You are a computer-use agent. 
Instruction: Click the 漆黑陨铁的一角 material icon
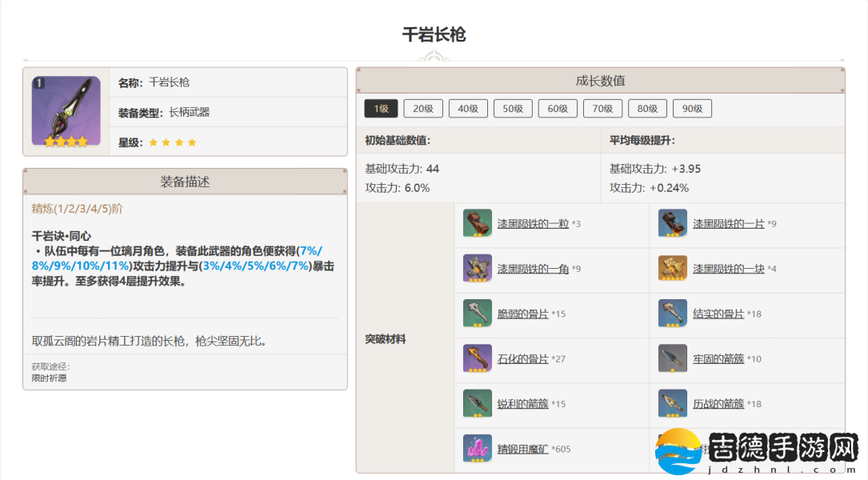click(x=478, y=269)
